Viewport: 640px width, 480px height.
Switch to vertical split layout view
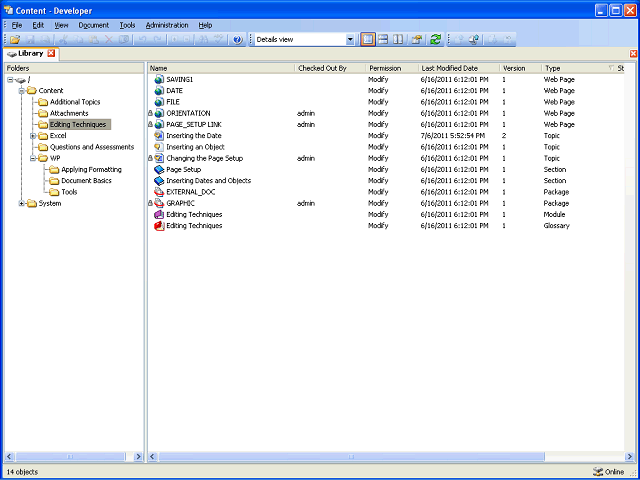[x=398, y=40]
